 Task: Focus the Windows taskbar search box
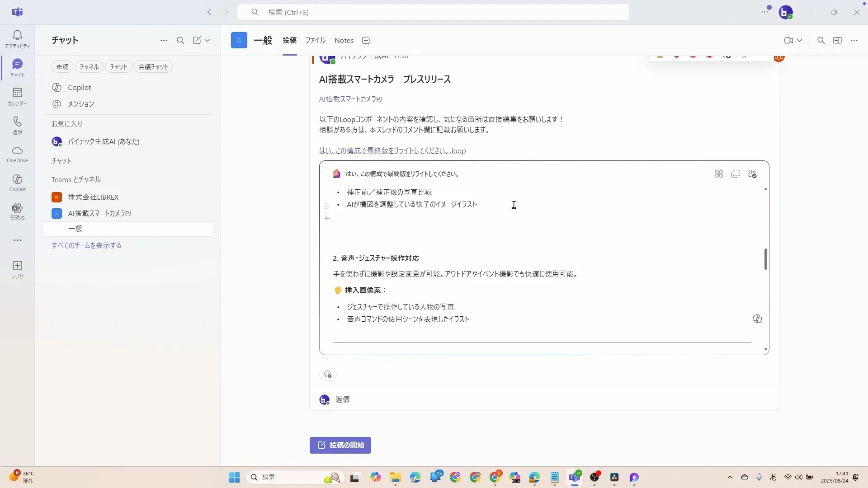(x=294, y=477)
